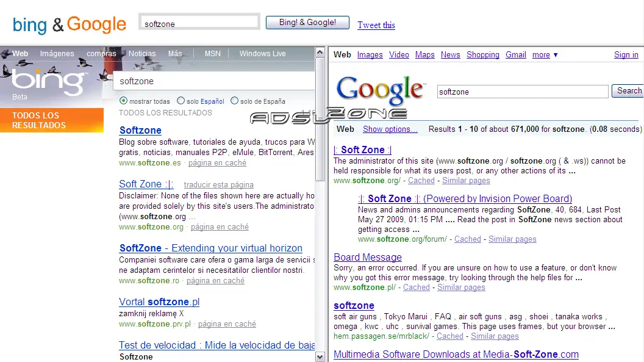Click Bing's search box containing softzone
This screenshot has width=644, height=362.
click(213, 81)
